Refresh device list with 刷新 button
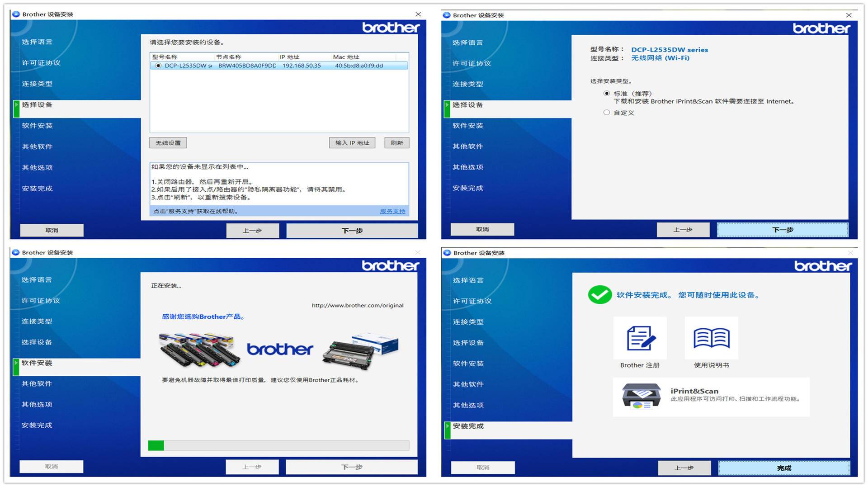This screenshot has height=487, width=868. [397, 143]
